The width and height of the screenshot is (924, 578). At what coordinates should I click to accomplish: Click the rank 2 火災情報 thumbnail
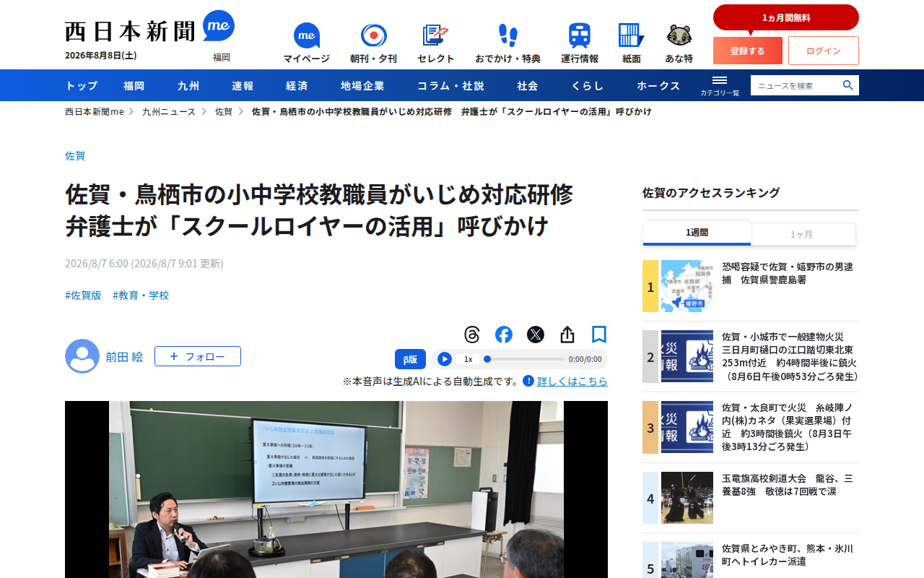coord(687,356)
